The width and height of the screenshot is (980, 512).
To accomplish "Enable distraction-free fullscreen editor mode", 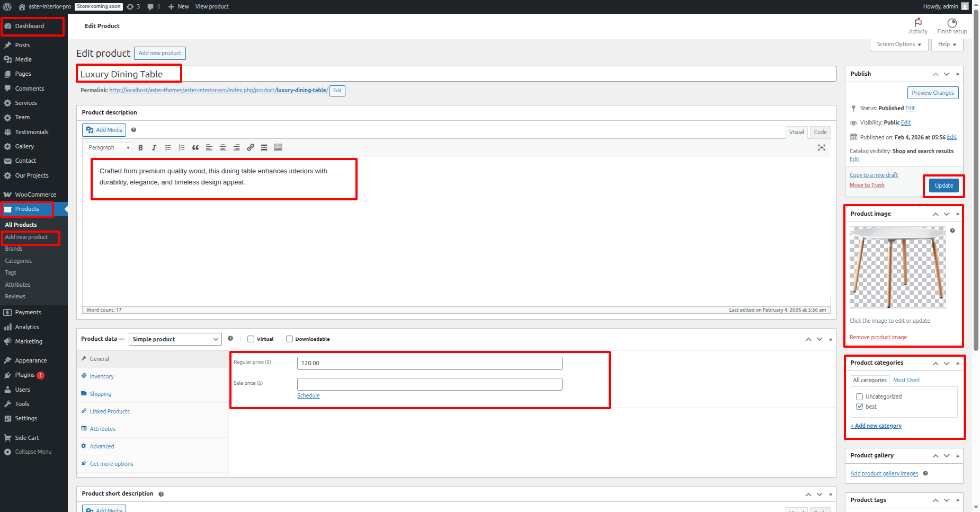I will pos(821,148).
